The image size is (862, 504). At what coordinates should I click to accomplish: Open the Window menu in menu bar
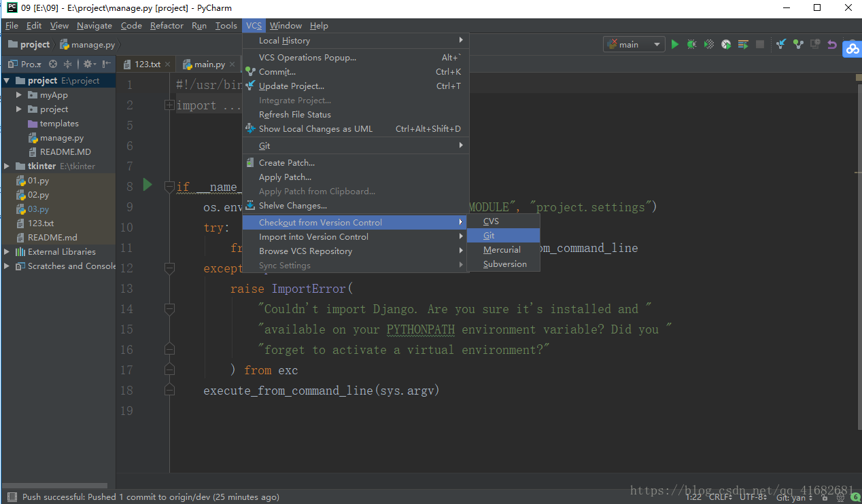tap(286, 26)
